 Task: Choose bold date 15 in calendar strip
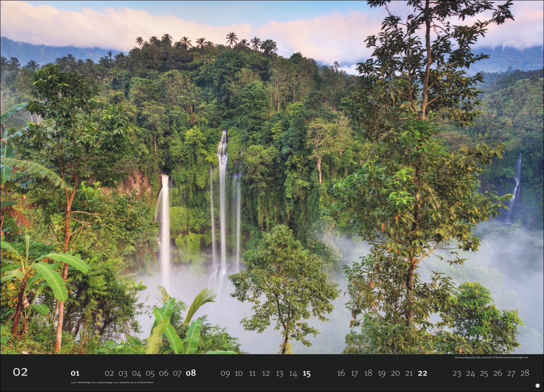pos(307,373)
